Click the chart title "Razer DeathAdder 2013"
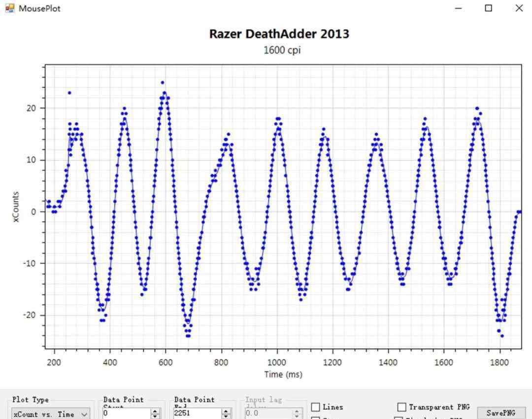Screen dimensions: 532x419 coord(279,34)
